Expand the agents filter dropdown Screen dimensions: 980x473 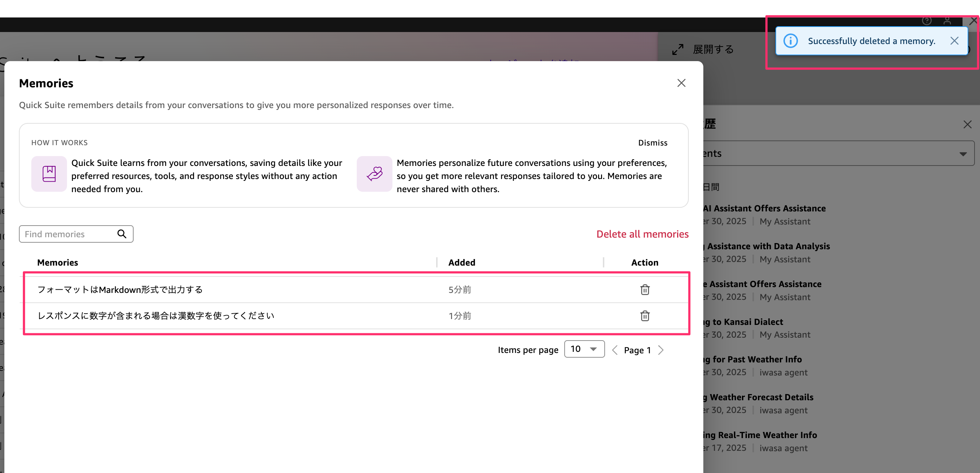[x=963, y=154]
